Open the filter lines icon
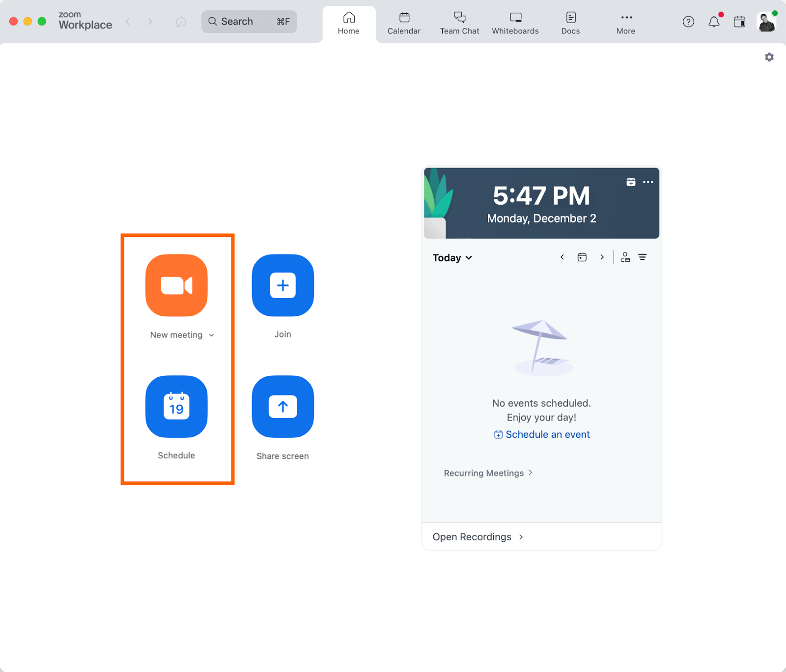This screenshot has height=672, width=786. [x=643, y=257]
